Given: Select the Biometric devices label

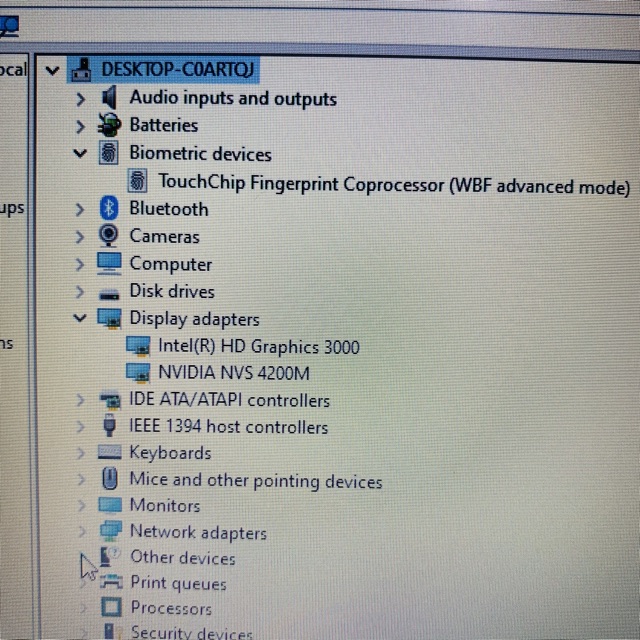Looking at the screenshot, I should click(200, 154).
